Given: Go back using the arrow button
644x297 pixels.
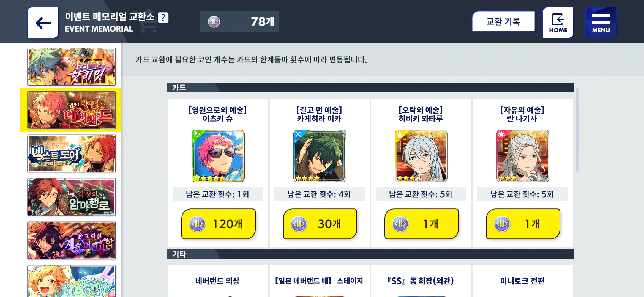Looking at the screenshot, I should 43,23.
